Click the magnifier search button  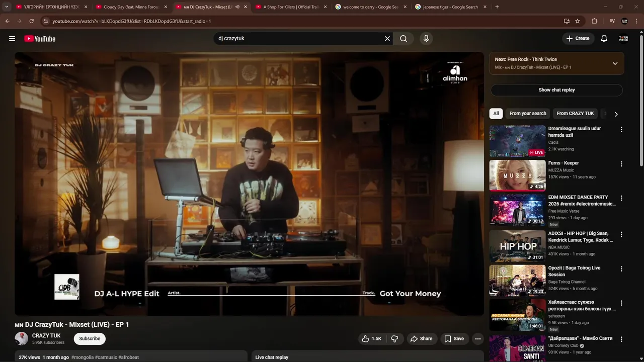point(404,39)
